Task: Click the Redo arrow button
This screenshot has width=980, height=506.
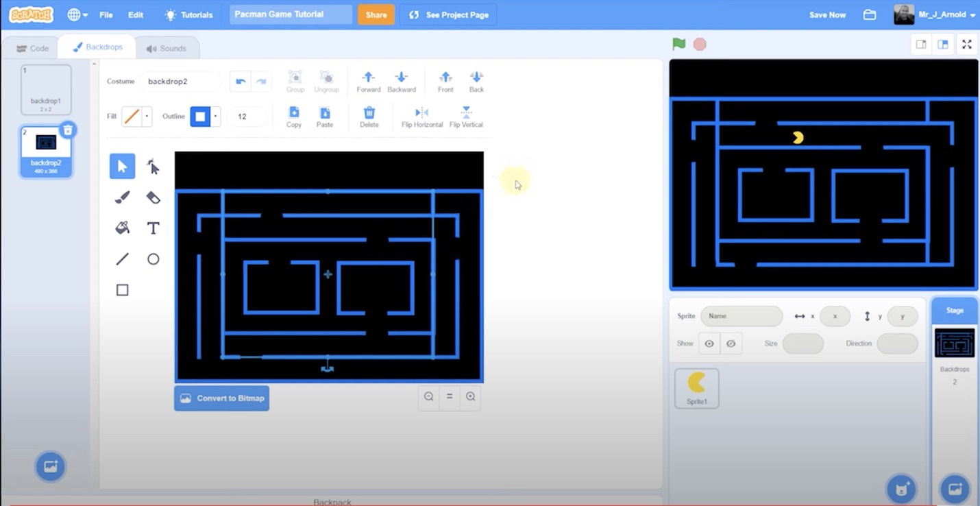Action: point(261,81)
